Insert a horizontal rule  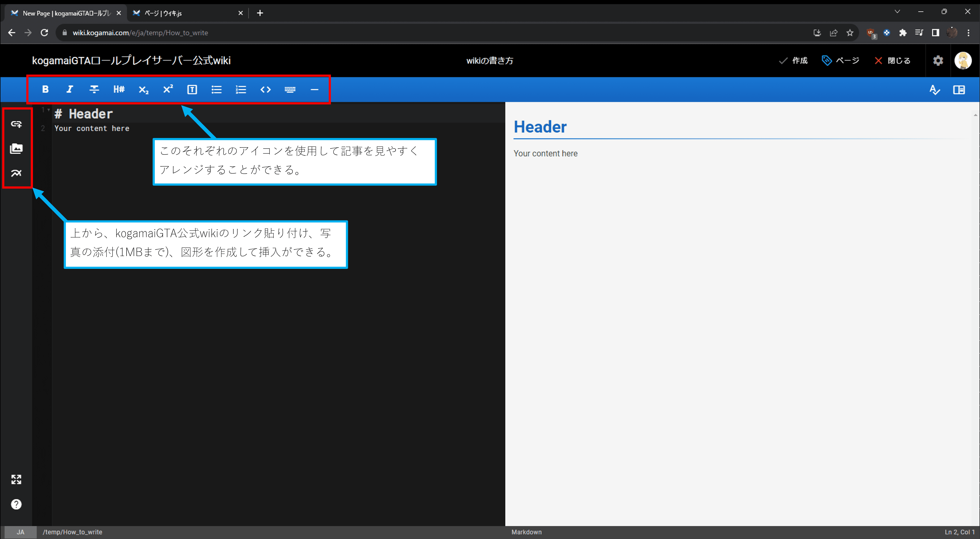point(314,89)
